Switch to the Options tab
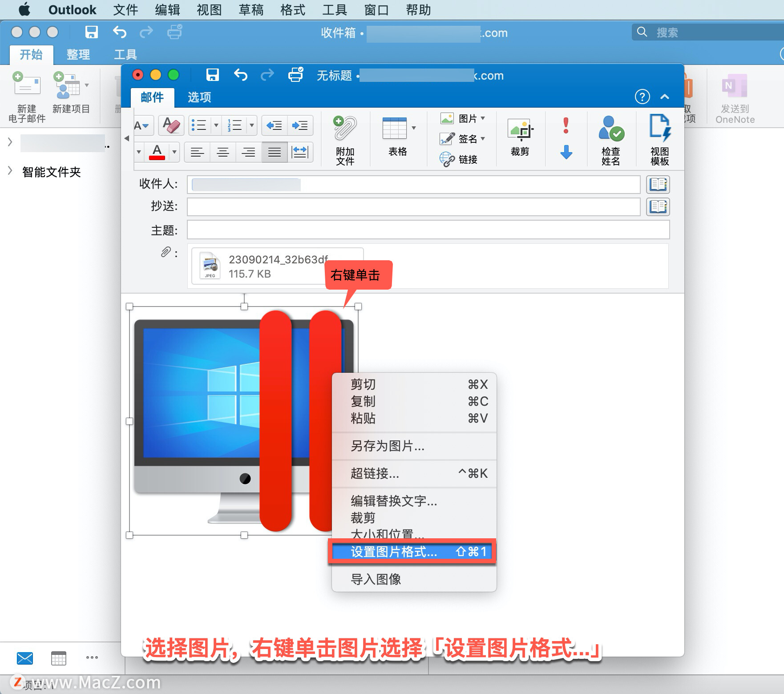The height and width of the screenshot is (694, 784). click(199, 97)
